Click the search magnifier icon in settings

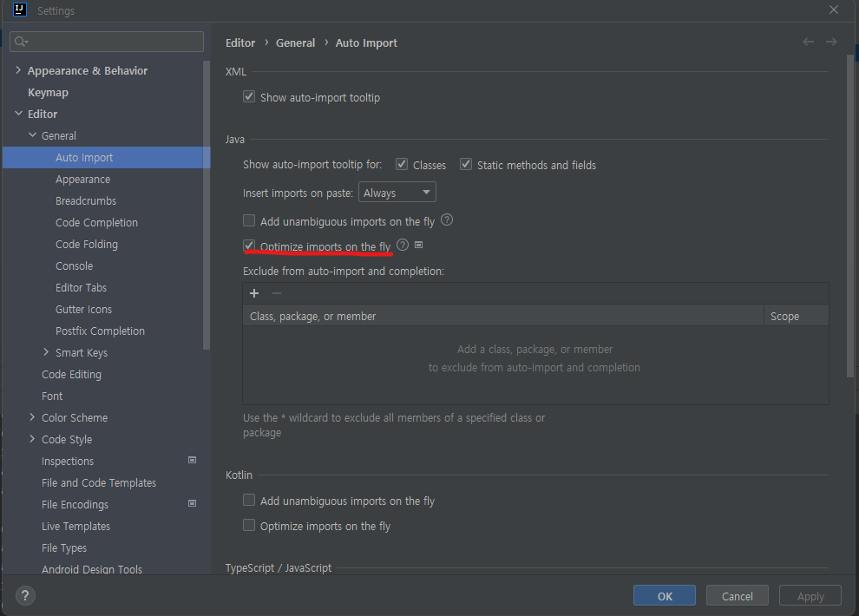pyautogui.click(x=22, y=42)
